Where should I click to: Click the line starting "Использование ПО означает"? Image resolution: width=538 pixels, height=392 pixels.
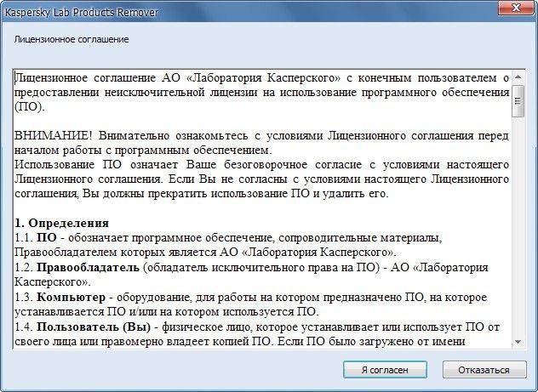click(261, 165)
